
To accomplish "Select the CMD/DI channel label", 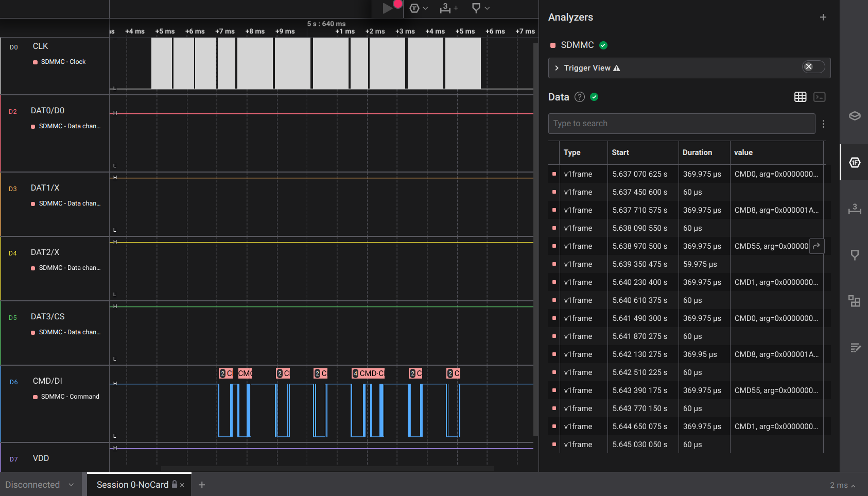I will tap(47, 381).
